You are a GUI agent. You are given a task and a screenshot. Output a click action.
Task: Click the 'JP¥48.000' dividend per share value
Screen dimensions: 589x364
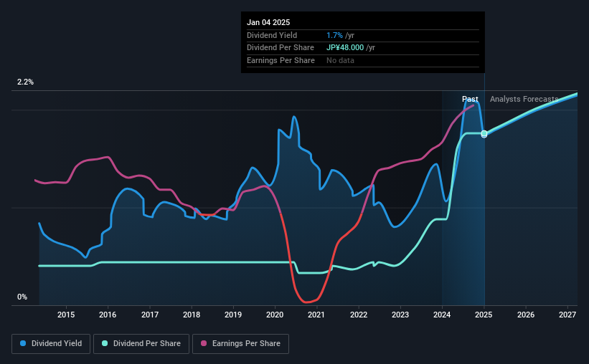click(345, 48)
